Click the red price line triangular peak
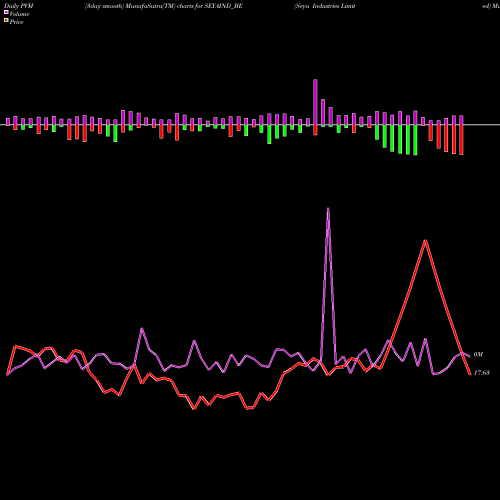 425,241
